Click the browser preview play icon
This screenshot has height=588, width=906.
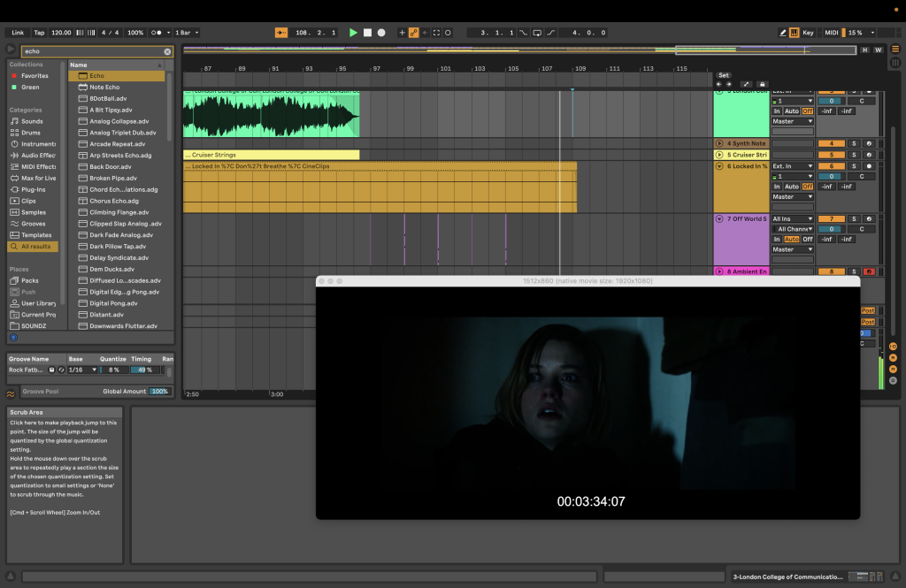tap(11, 50)
